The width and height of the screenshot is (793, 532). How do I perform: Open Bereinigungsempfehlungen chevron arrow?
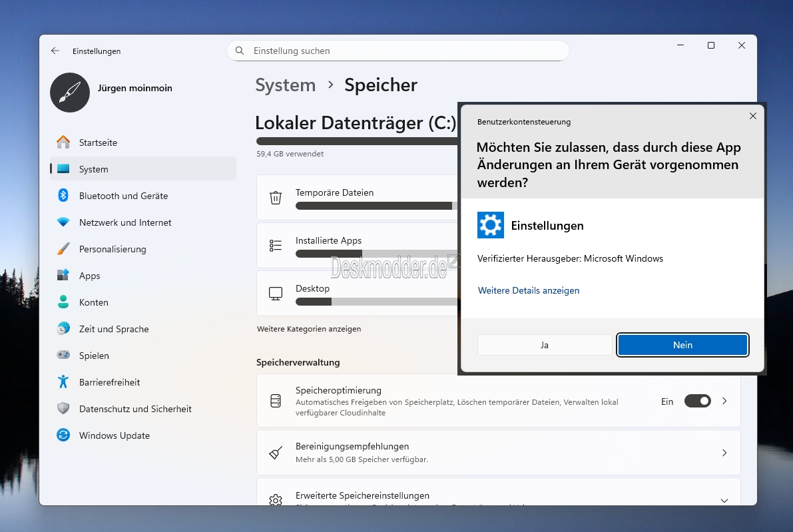tap(724, 453)
